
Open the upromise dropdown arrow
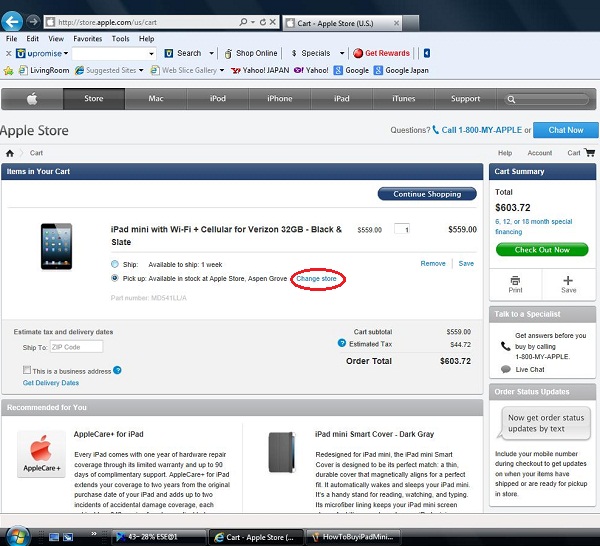tap(66, 53)
